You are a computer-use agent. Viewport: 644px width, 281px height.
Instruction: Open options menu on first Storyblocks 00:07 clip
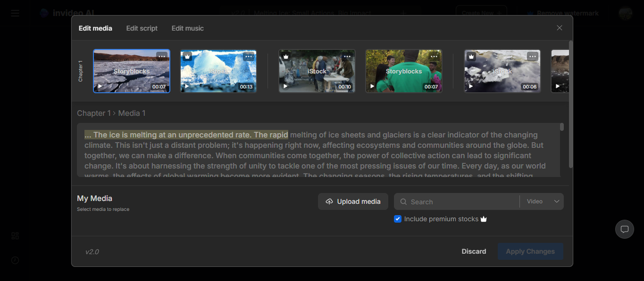point(162,57)
